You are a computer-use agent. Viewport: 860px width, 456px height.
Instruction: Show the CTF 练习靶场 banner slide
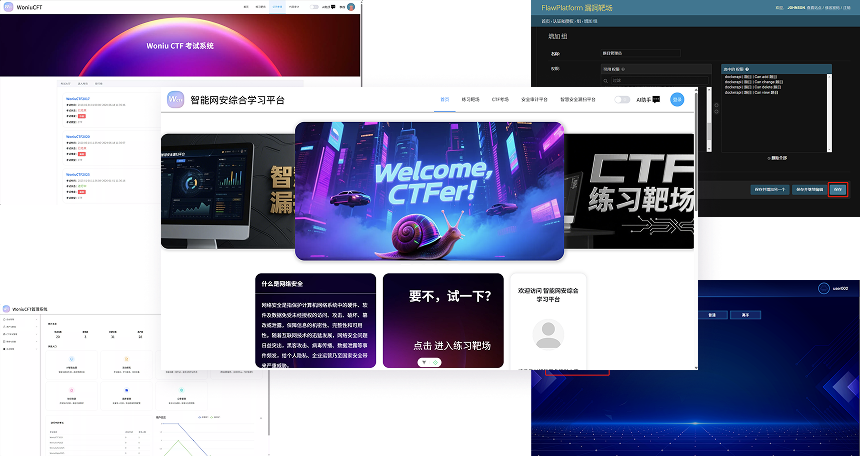(x=629, y=191)
